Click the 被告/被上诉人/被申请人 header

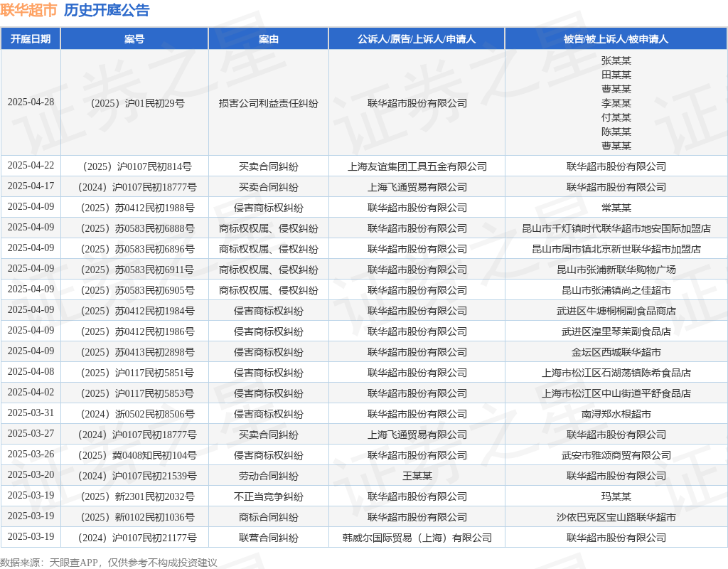[x=616, y=39]
